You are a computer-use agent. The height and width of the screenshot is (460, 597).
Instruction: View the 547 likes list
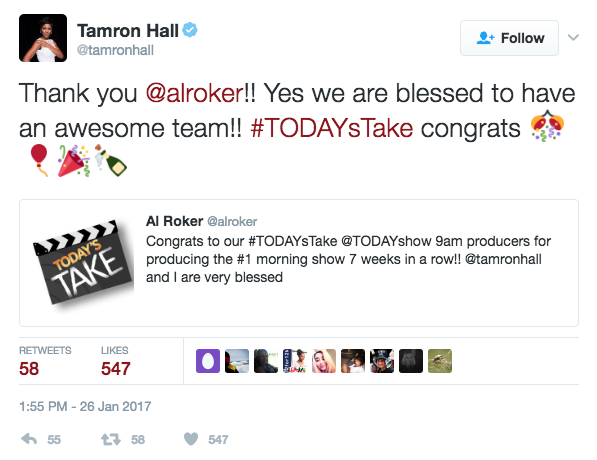(116, 361)
